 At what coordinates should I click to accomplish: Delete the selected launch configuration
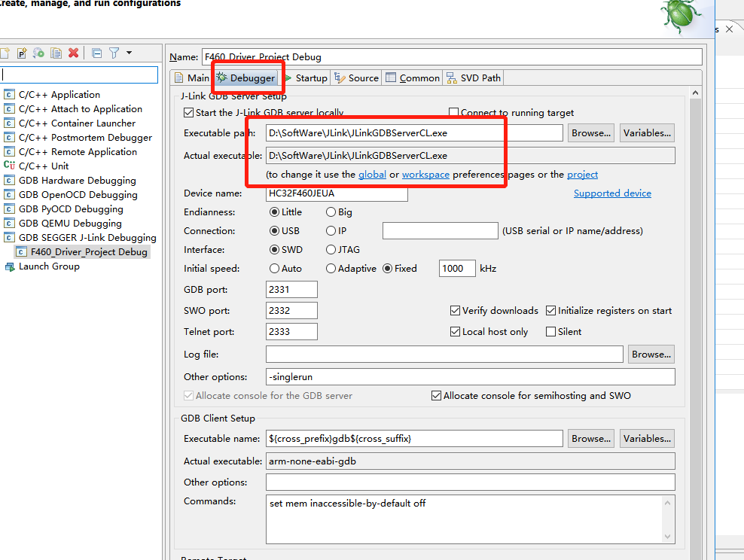72,53
